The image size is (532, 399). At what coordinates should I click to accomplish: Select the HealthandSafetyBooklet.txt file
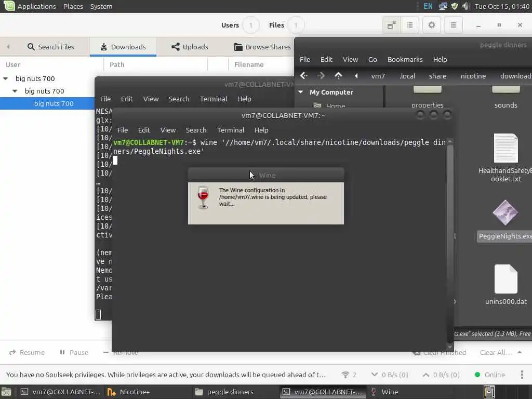(x=506, y=158)
